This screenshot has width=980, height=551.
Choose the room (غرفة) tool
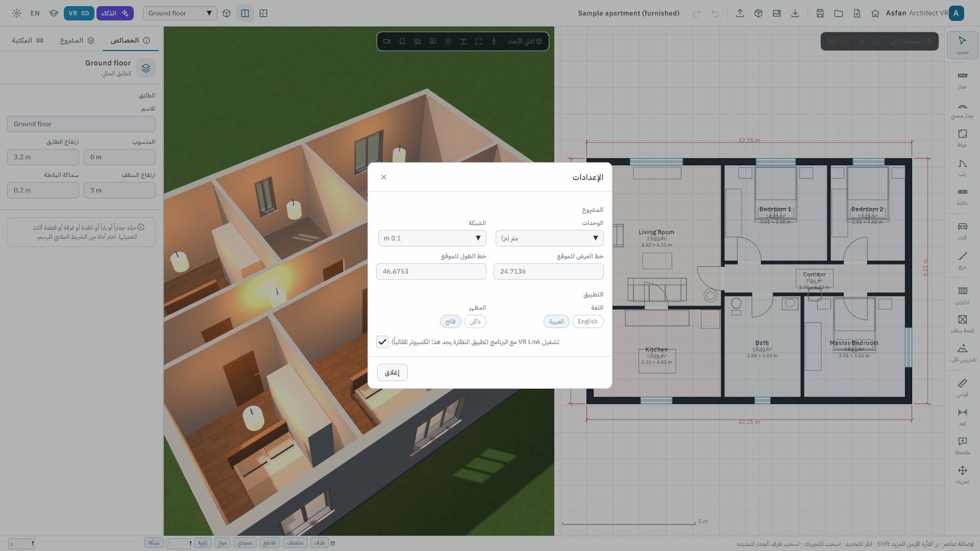(x=962, y=138)
